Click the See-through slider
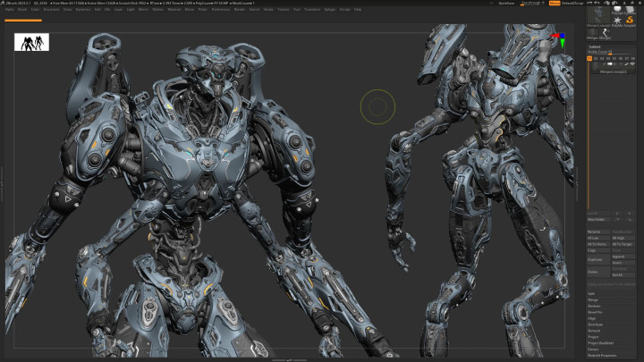 pos(533,3)
